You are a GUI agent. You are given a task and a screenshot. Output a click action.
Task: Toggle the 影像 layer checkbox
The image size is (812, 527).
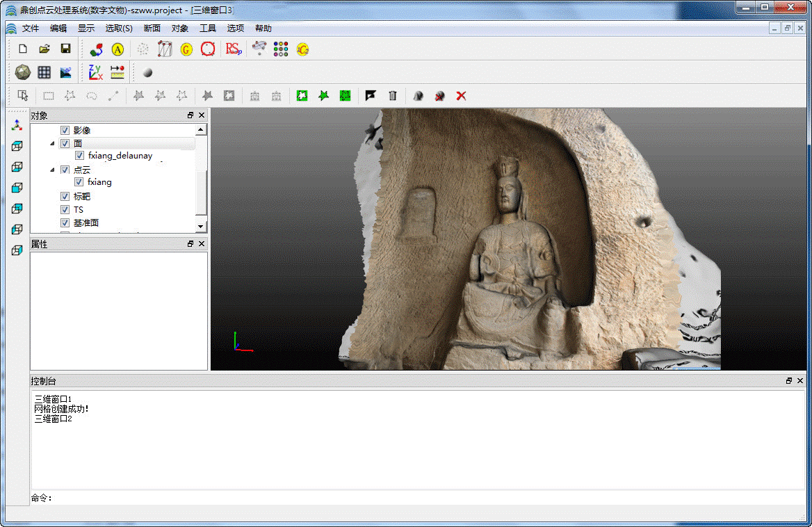(65, 130)
